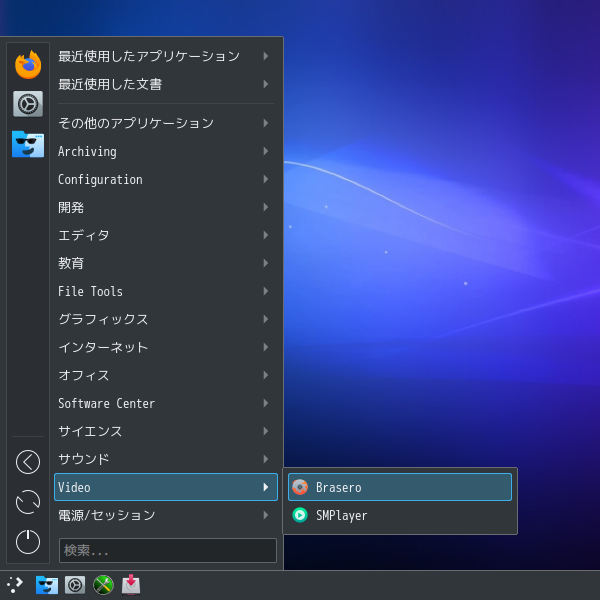Open the Software Center category
Screen dimensions: 600x600
(166, 403)
